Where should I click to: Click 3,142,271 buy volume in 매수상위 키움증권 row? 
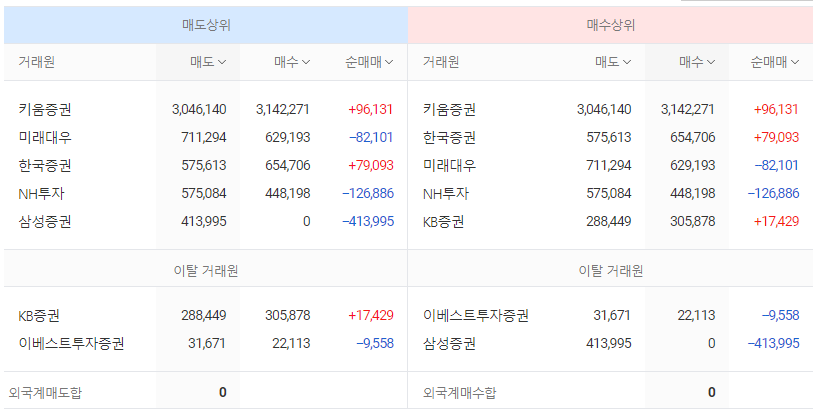tap(688, 110)
